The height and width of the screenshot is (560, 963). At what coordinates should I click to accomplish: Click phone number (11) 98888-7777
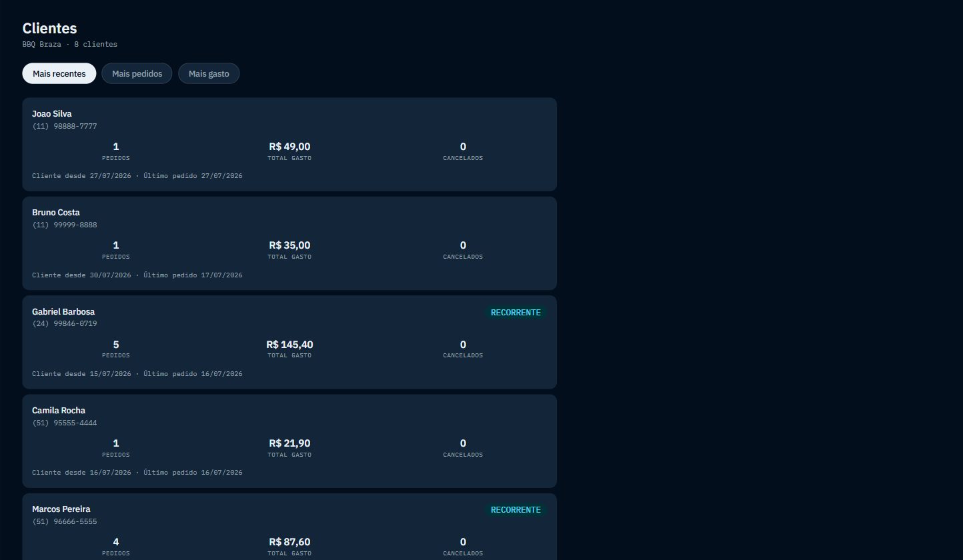65,126
